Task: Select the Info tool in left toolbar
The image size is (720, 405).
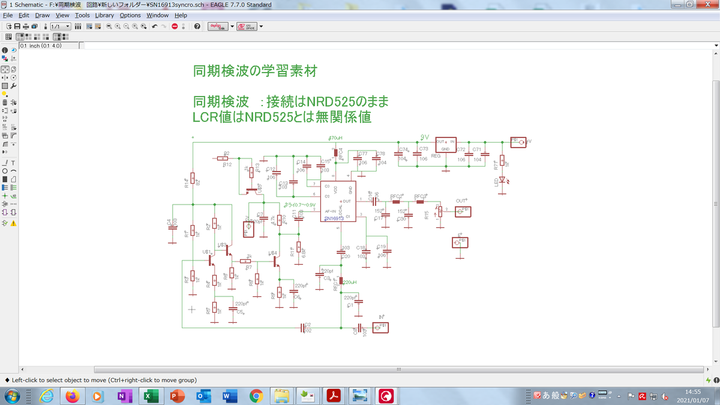Action: [5, 50]
